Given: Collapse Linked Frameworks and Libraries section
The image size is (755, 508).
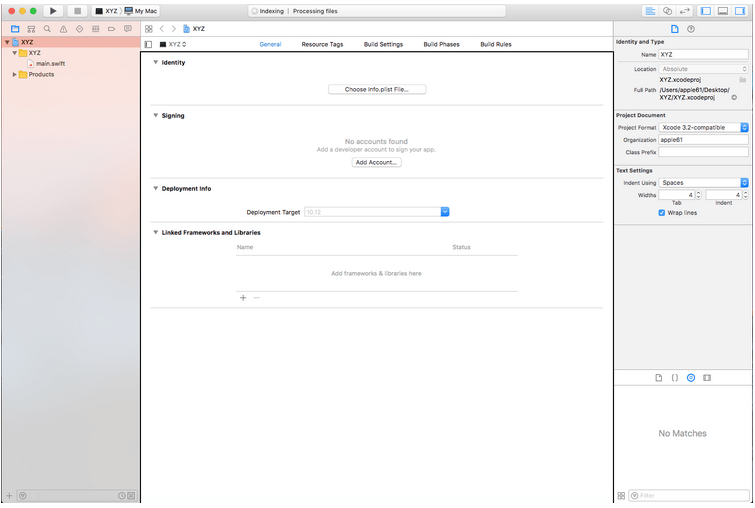Looking at the screenshot, I should (156, 232).
